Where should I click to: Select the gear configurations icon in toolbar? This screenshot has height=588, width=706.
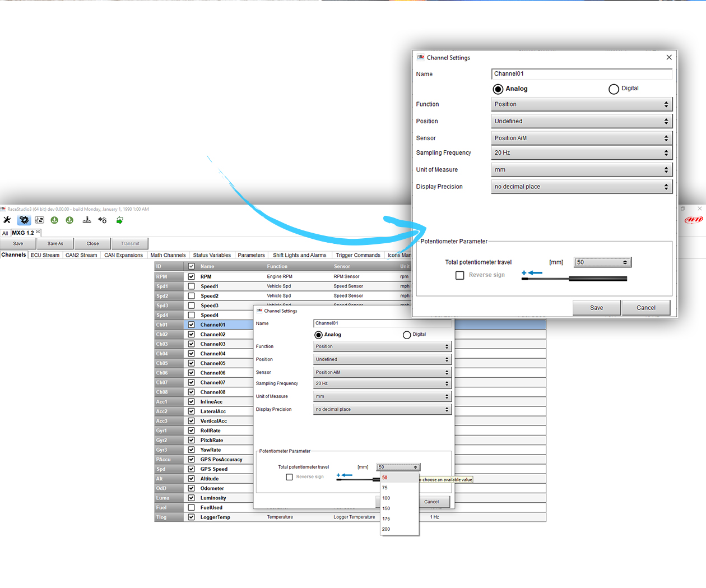(24, 220)
